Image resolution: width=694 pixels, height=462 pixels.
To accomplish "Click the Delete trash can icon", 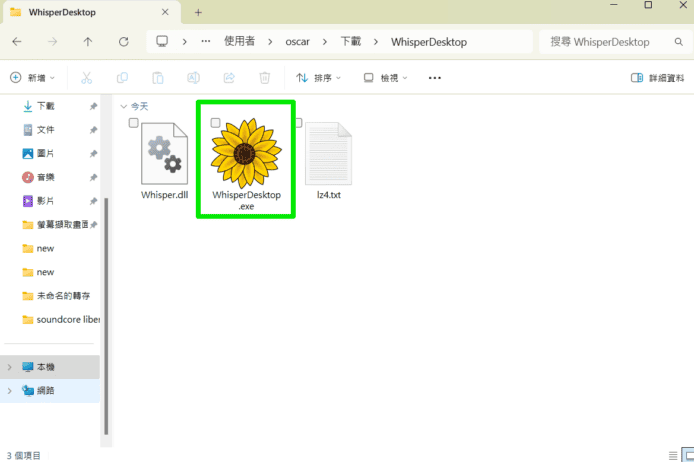I will tap(265, 78).
